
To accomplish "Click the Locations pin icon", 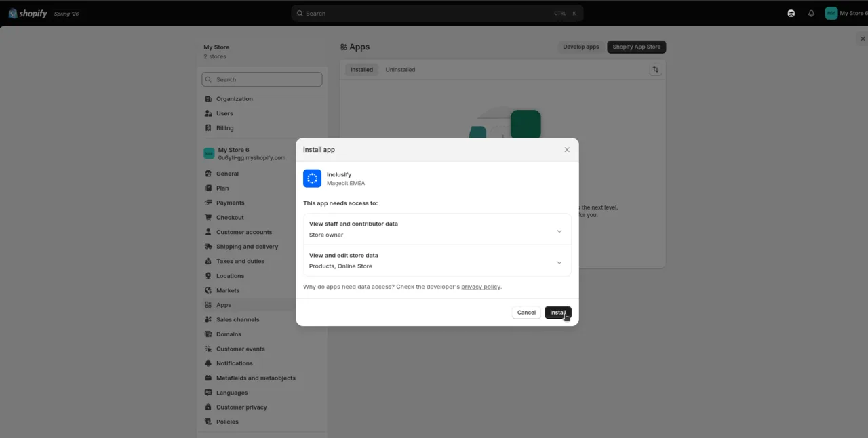I will (209, 276).
